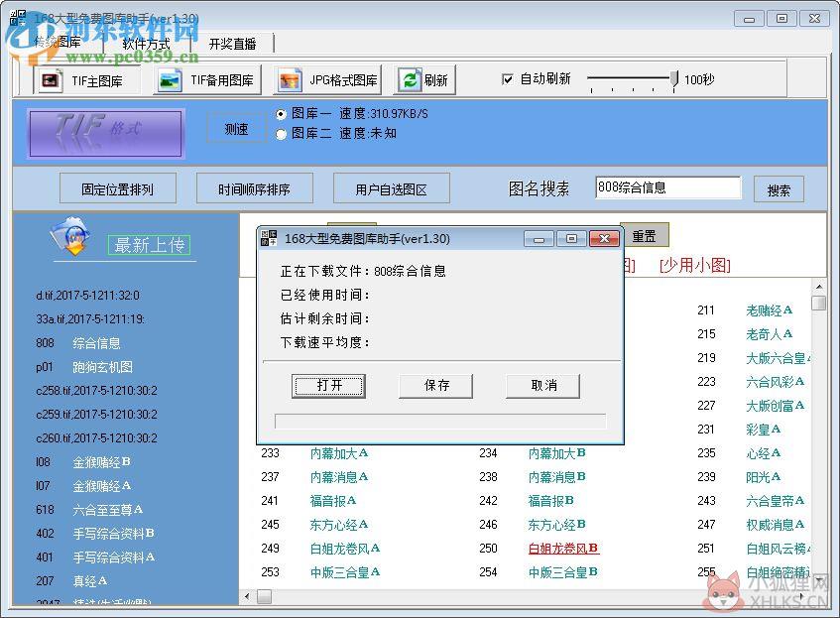This screenshot has height=618, width=840.
Task: Click the download progress bar
Action: [x=440, y=421]
